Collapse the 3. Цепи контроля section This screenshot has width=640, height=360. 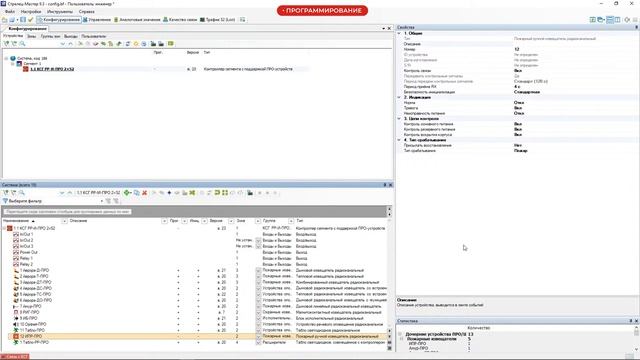(x=399, y=119)
